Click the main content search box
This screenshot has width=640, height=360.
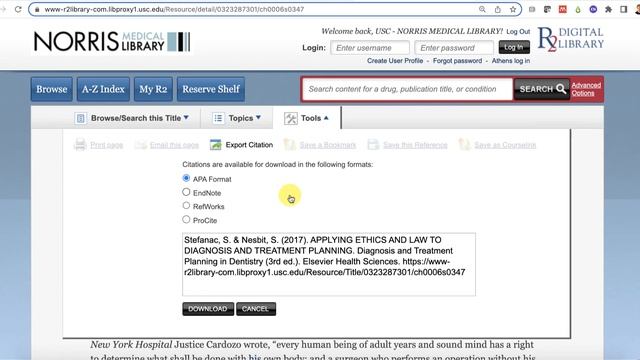pyautogui.click(x=407, y=89)
